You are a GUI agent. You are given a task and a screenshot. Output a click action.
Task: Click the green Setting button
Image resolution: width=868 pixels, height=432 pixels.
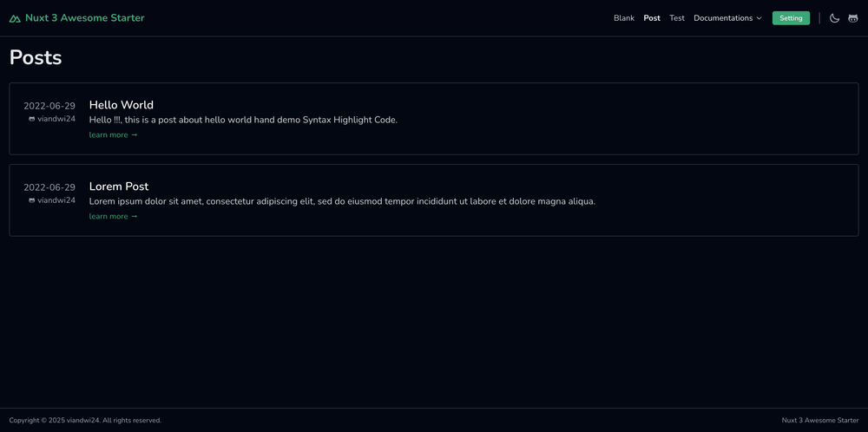[791, 18]
